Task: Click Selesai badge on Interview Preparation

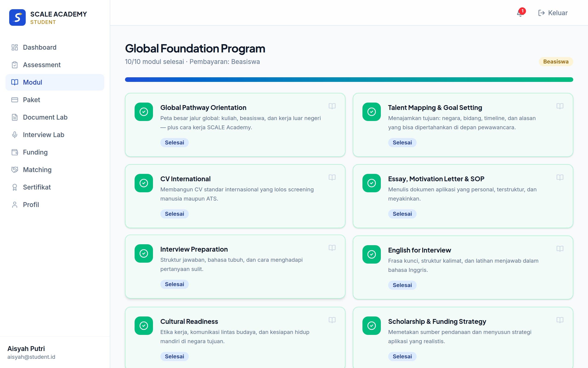Action: [x=175, y=284]
